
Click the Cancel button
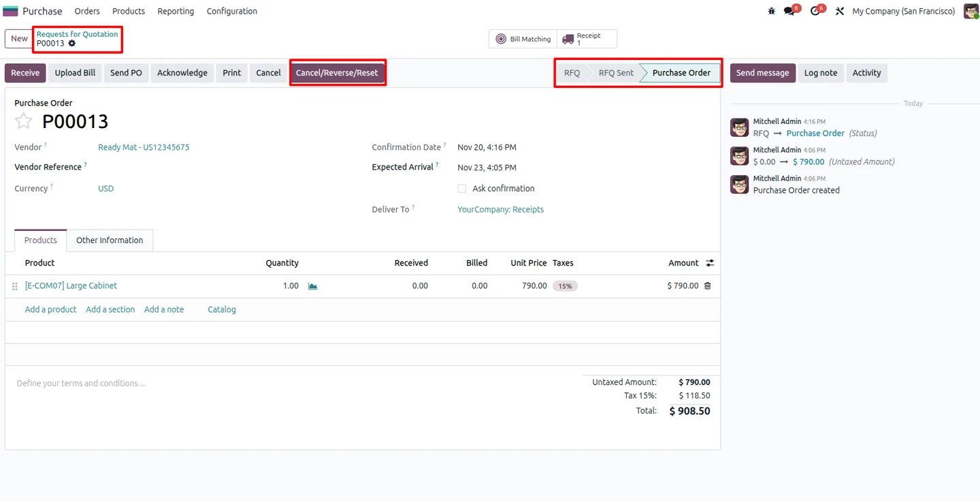268,73
